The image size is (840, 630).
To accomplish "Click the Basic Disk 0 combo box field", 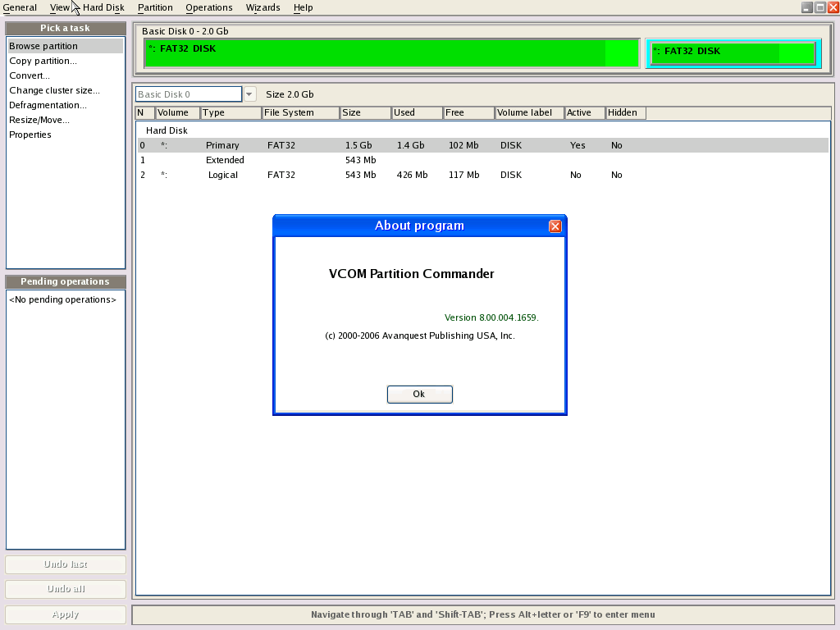I will [x=189, y=94].
